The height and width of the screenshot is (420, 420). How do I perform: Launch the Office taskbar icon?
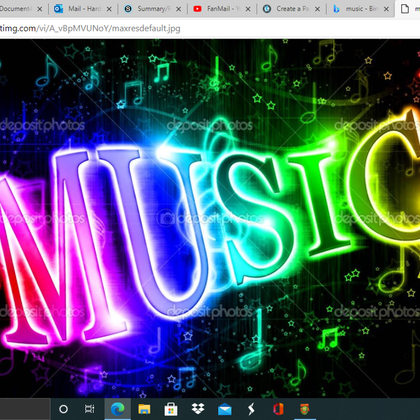point(278,409)
